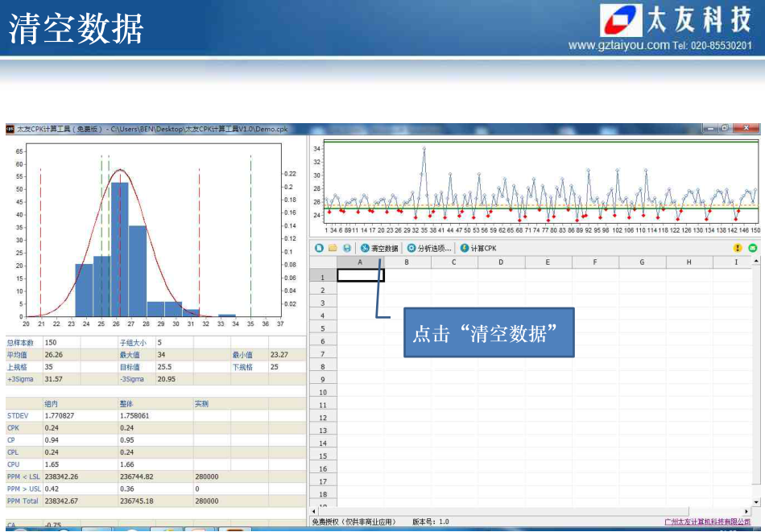
Task: Click PPM Total value 238342.67
Action: click(x=61, y=501)
